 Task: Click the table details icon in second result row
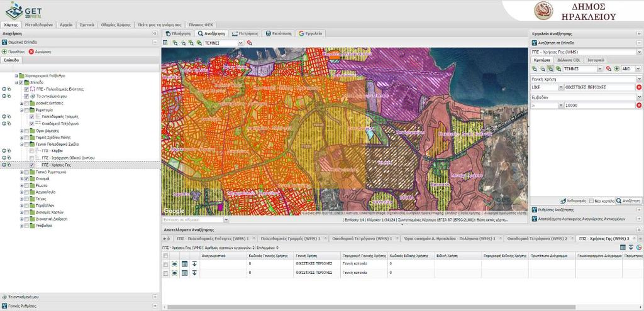click(x=184, y=273)
